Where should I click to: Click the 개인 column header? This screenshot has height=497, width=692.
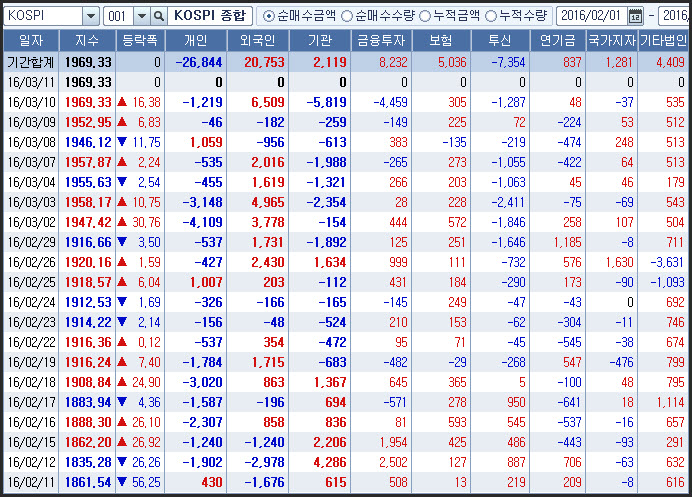point(196,41)
